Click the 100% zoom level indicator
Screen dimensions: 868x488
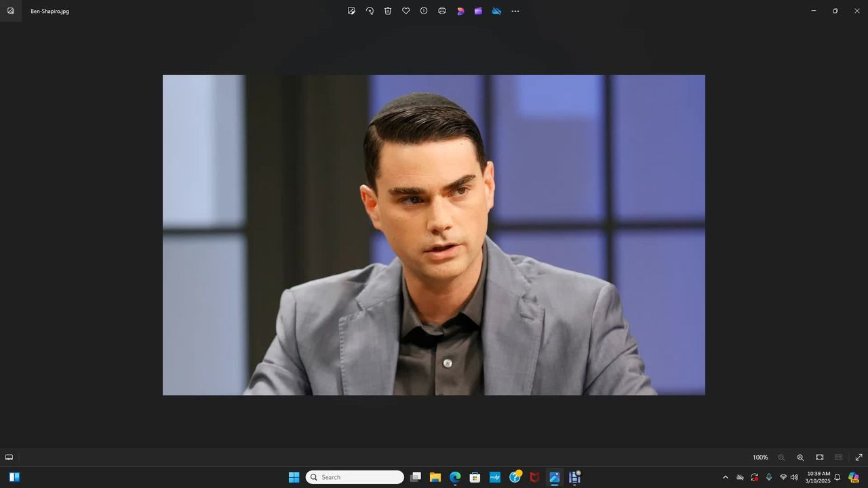[x=760, y=457]
